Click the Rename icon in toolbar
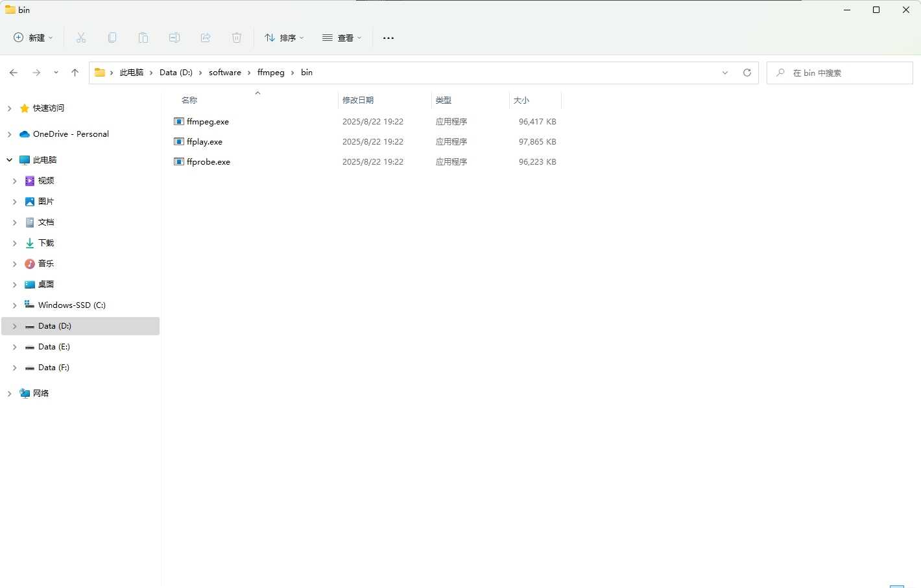Image resolution: width=921 pixels, height=588 pixels. (174, 38)
